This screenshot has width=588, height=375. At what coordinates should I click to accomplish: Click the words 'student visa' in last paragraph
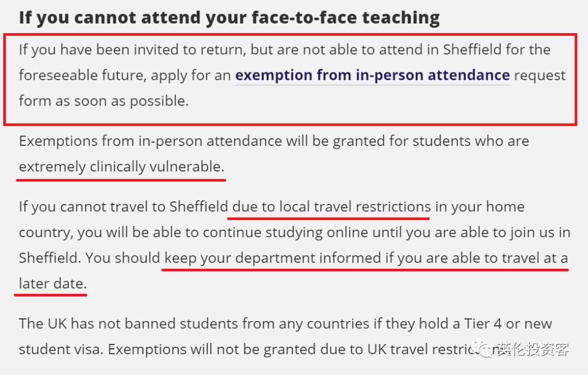(60, 349)
